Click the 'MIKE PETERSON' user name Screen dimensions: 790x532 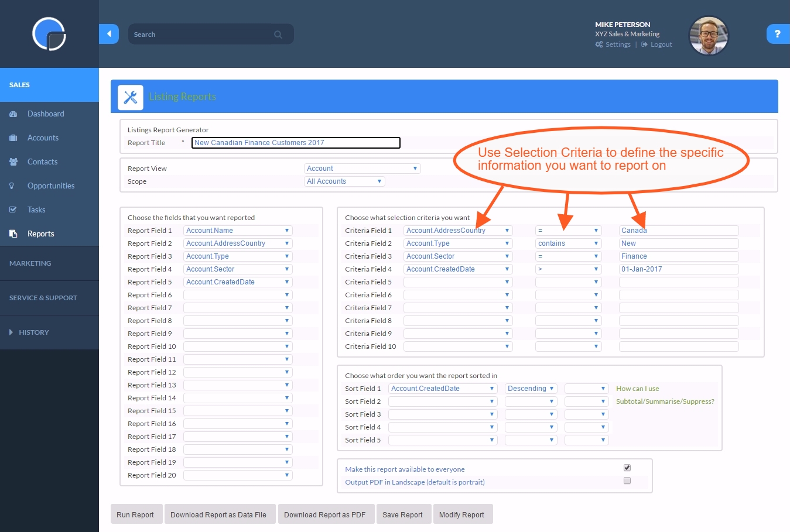click(x=623, y=25)
